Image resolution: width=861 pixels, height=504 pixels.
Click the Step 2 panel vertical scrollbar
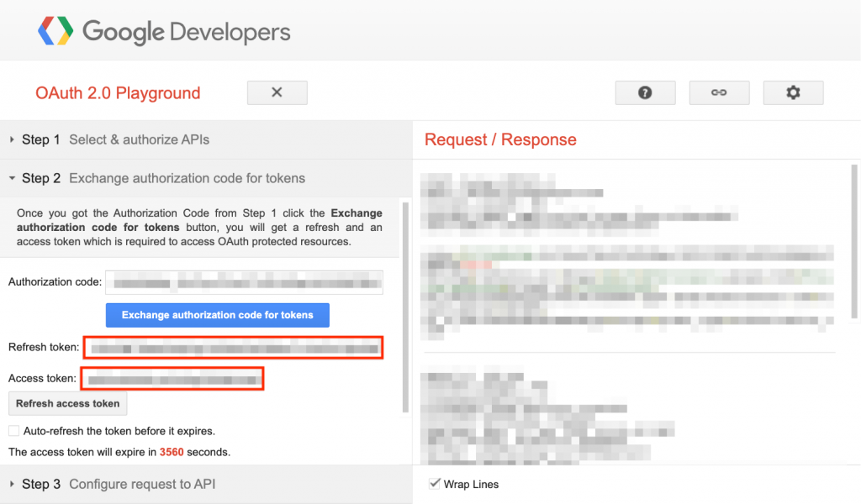(406, 307)
